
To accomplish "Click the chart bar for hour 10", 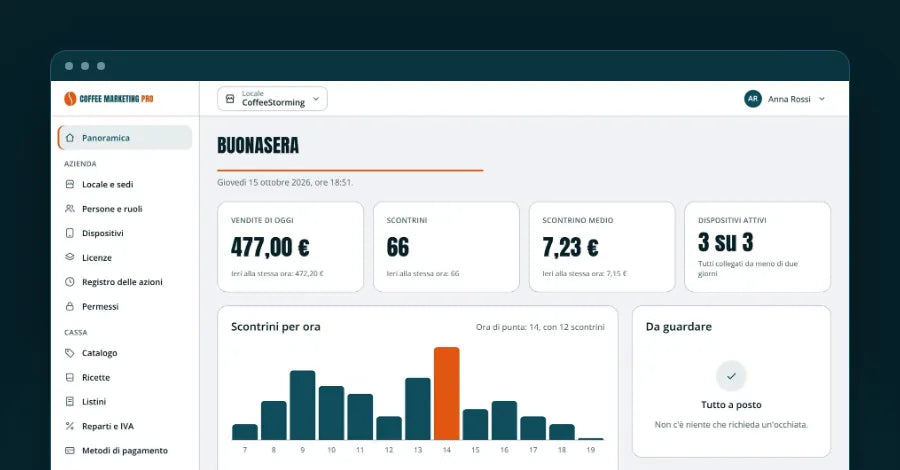I will 331,413.
